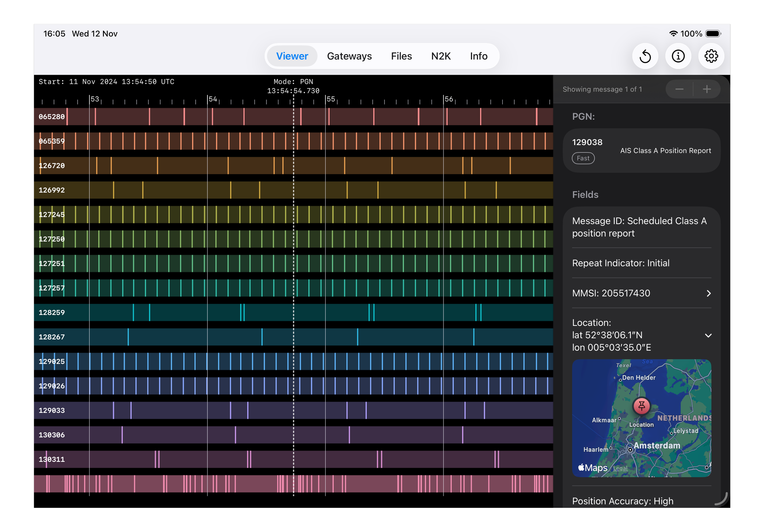This screenshot has width=766, height=532.
Task: Click the battery status icon
Action: pos(713,34)
